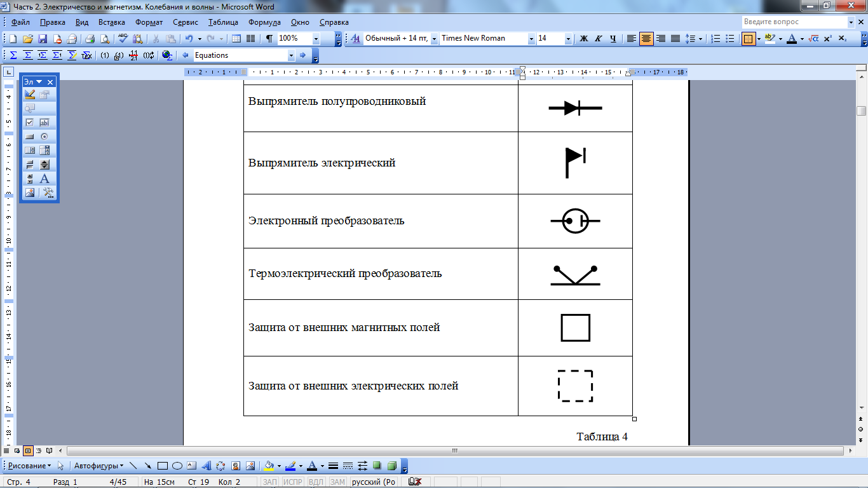
Task: Toggle ИСПР track changes in status bar
Action: 293,482
